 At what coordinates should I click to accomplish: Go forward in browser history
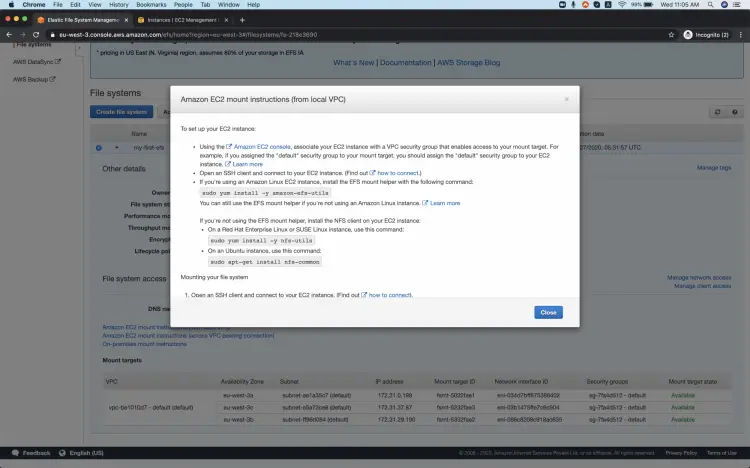point(22,35)
